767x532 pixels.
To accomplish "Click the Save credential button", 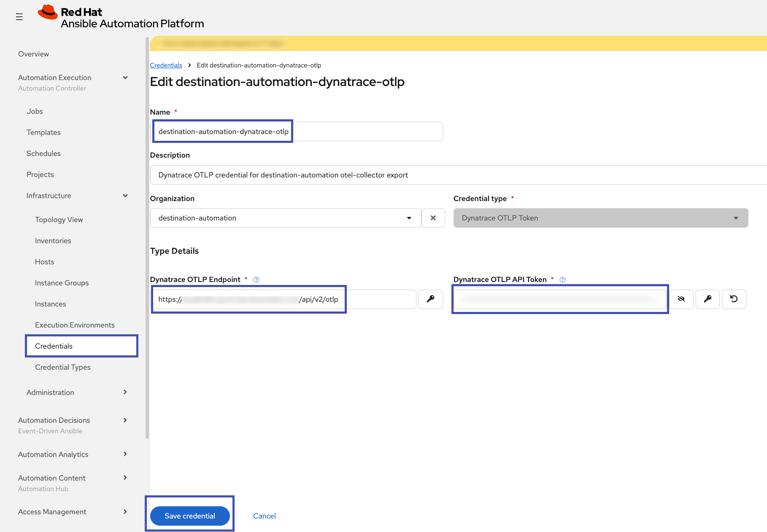I will (189, 516).
